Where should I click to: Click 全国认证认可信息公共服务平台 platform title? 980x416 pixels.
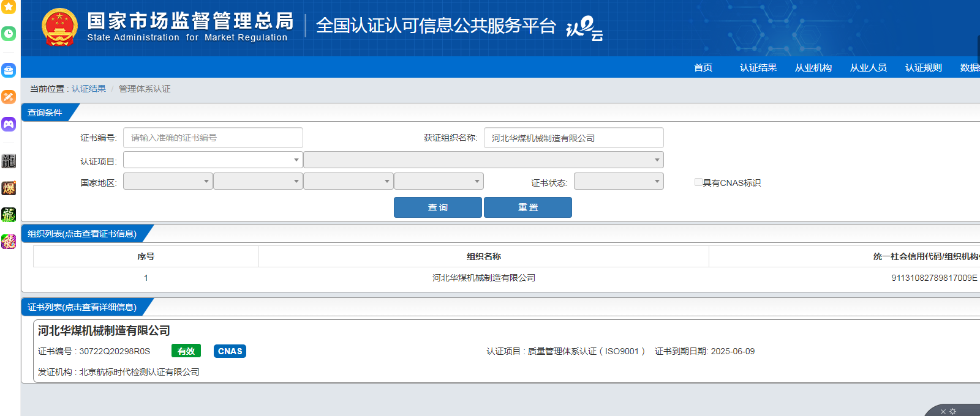436,26
